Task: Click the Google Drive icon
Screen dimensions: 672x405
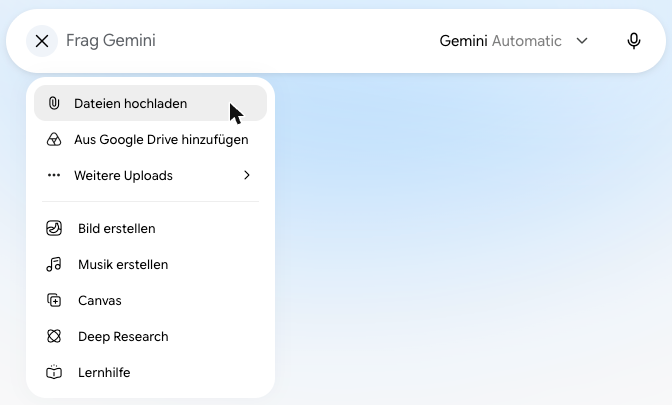Action: click(x=54, y=139)
